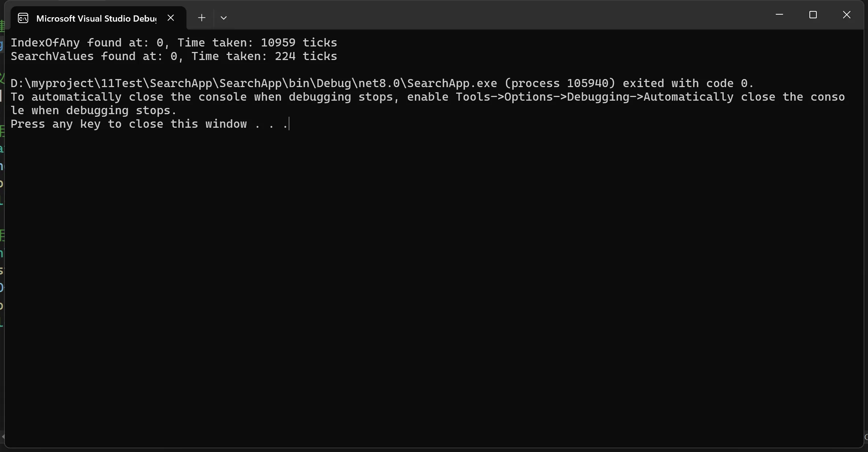The image size is (868, 452).
Task: Minimize the terminal window
Action: (779, 15)
